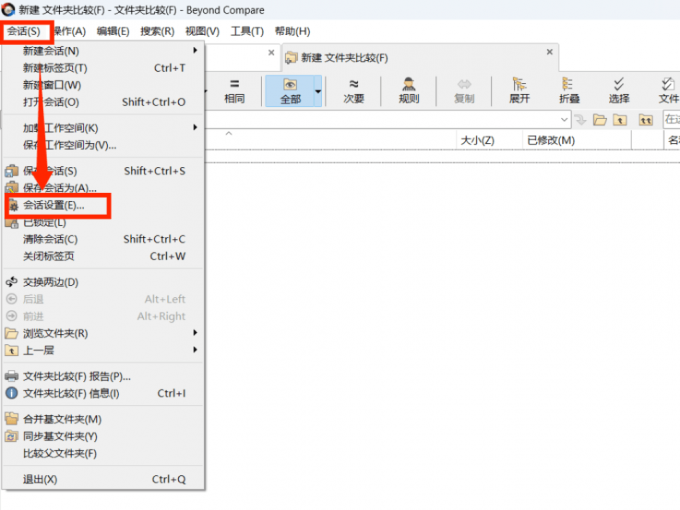Choose 新建窗口(W) menu entry
The image size is (680, 510).
coord(103,85)
